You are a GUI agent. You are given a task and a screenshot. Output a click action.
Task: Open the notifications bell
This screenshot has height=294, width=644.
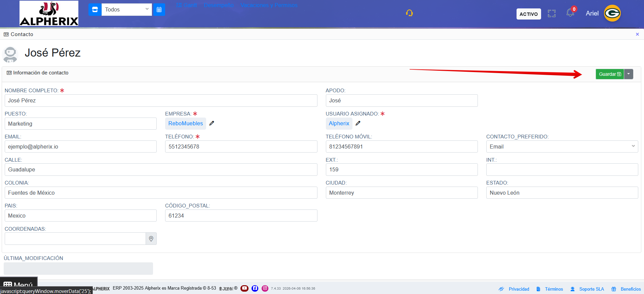pyautogui.click(x=570, y=13)
